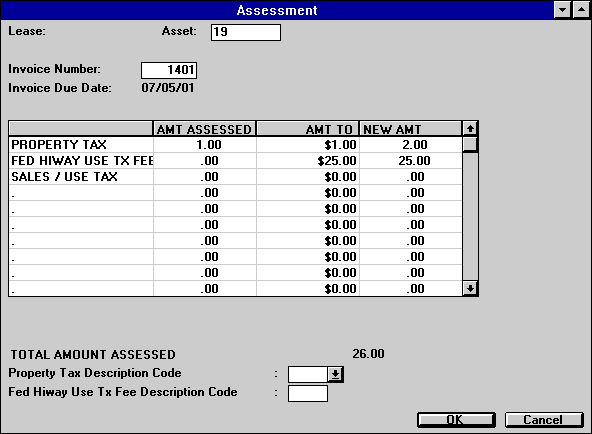Select the FED HIWAY USE TX FEE row
Viewport: 592px width, 434px height.
coord(81,161)
